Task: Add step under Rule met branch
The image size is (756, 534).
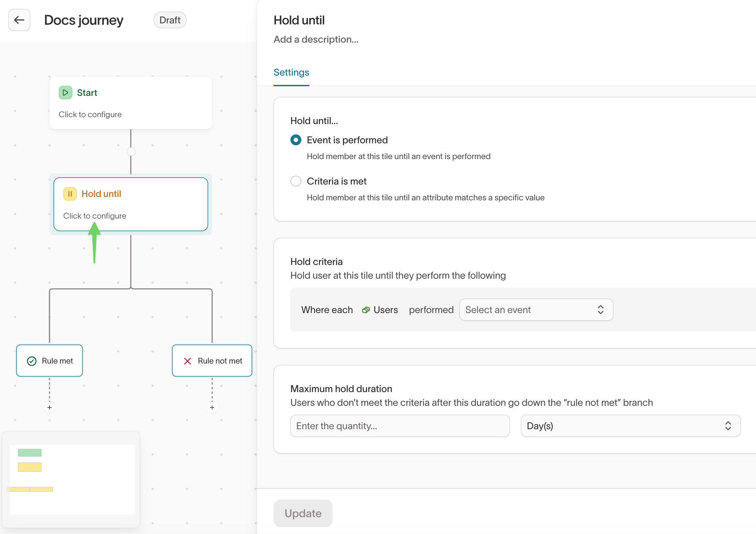Action: click(49, 408)
